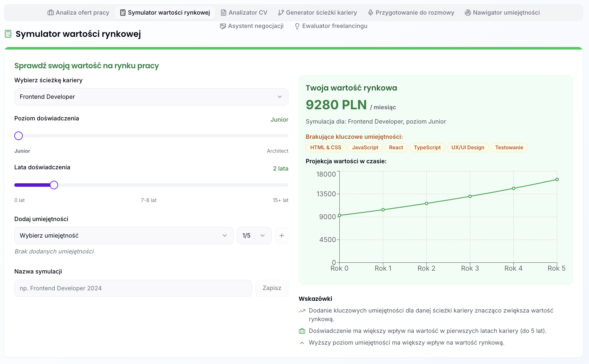Save simulation with Zapisz button

tap(272, 288)
